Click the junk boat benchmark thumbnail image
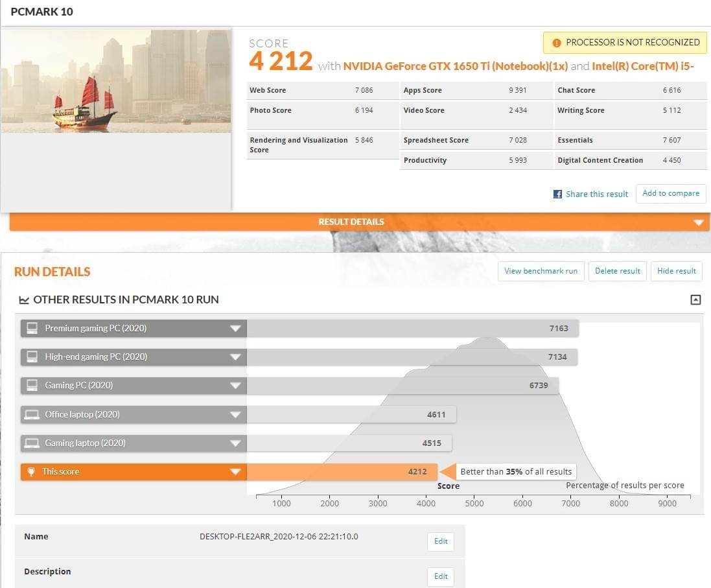711x588 pixels. pos(115,81)
